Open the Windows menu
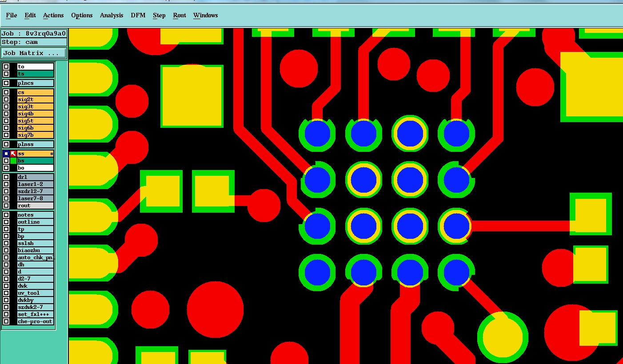 click(206, 15)
